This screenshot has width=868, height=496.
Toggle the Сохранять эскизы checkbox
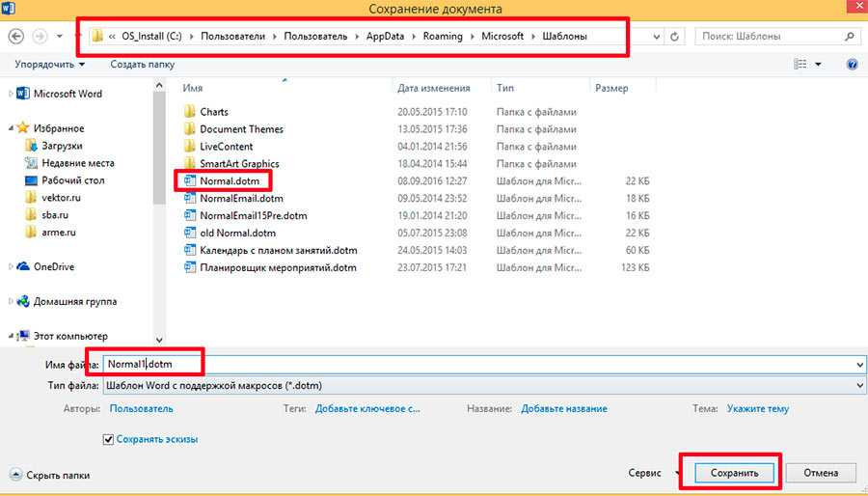[108, 439]
